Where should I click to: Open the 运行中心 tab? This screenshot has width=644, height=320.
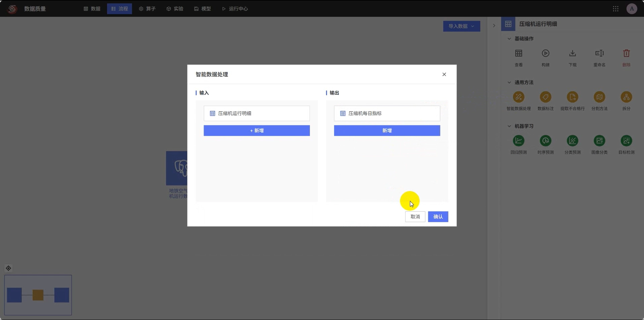coord(235,9)
